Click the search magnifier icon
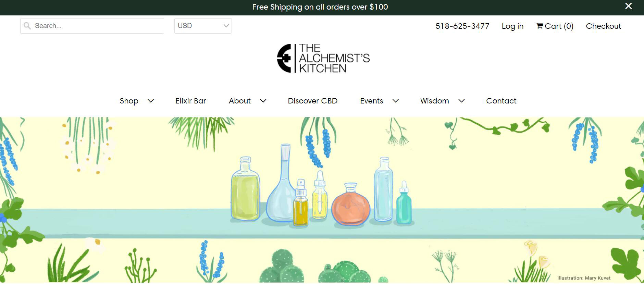The image size is (644, 284). tap(27, 26)
